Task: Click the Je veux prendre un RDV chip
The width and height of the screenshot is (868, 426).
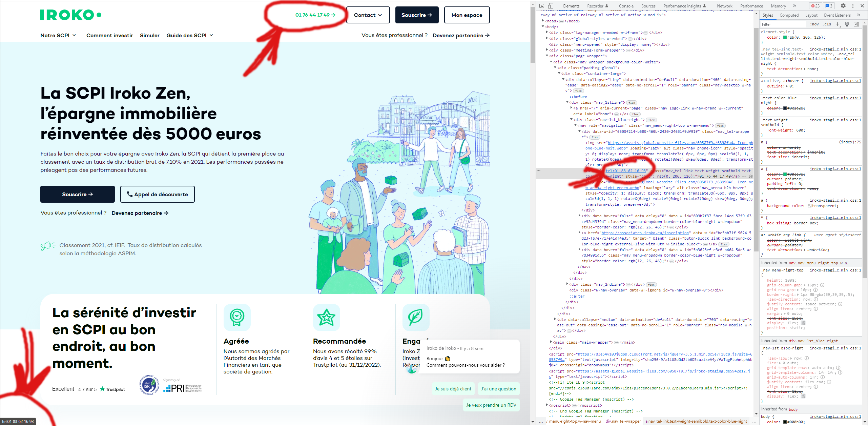Action: click(x=491, y=405)
